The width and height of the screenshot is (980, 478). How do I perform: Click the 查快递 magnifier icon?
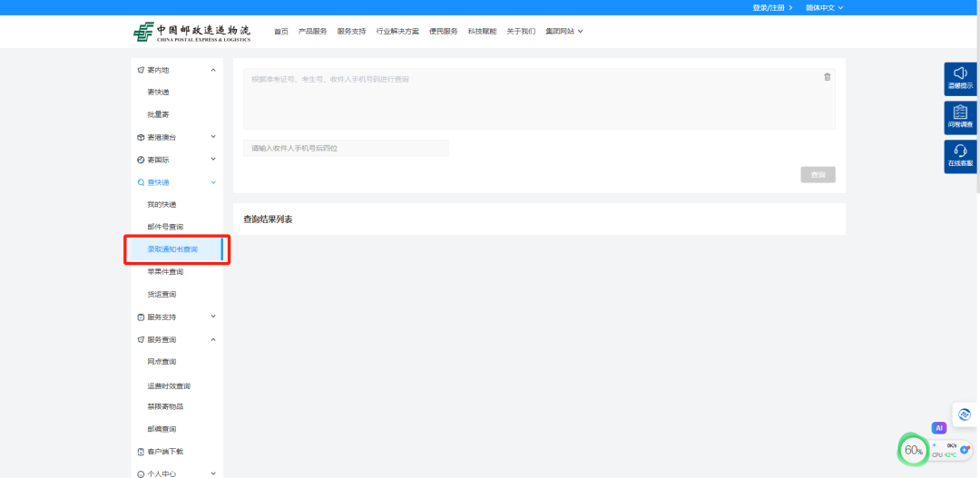pos(141,182)
